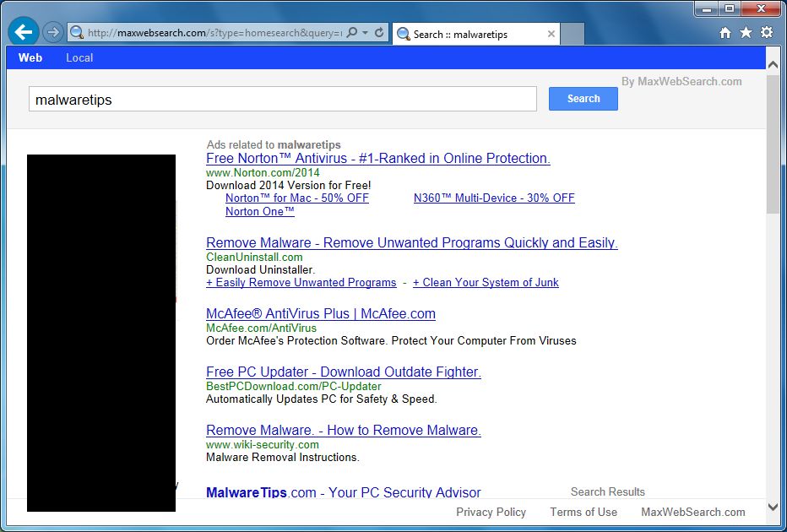Click Norton for Mac - 50% OFF link

[297, 198]
